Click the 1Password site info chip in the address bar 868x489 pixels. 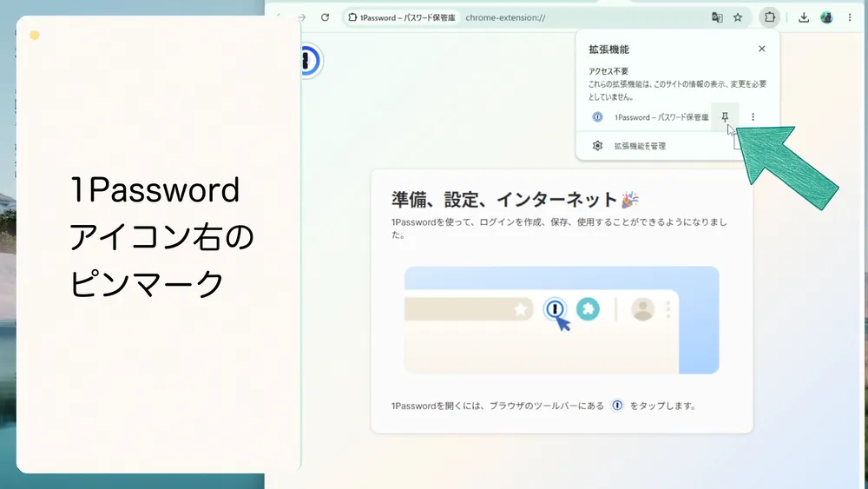click(403, 17)
